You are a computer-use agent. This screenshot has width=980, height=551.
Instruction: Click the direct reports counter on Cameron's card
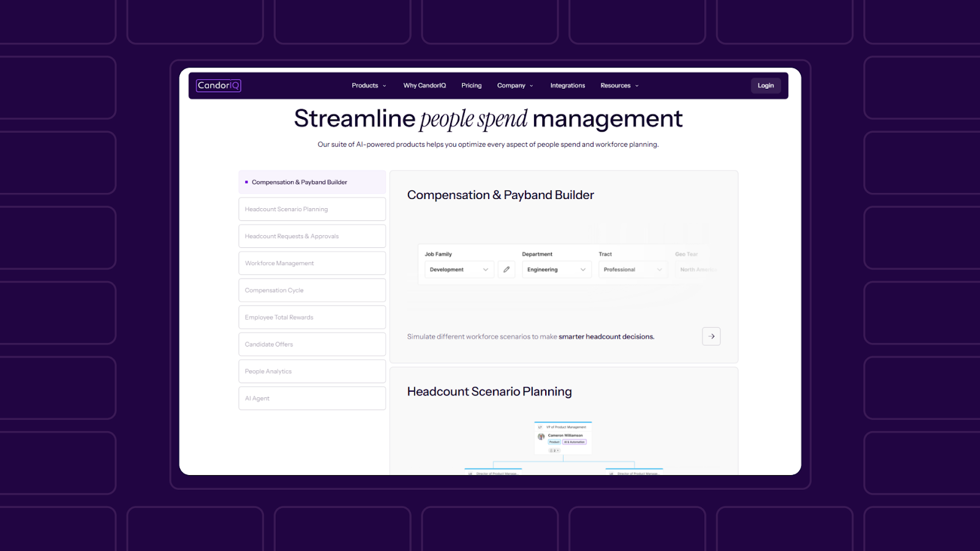(554, 451)
